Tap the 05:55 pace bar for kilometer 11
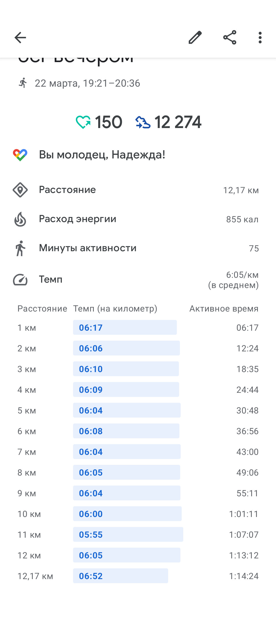Screen dimensions: 276x644 pos(128,534)
